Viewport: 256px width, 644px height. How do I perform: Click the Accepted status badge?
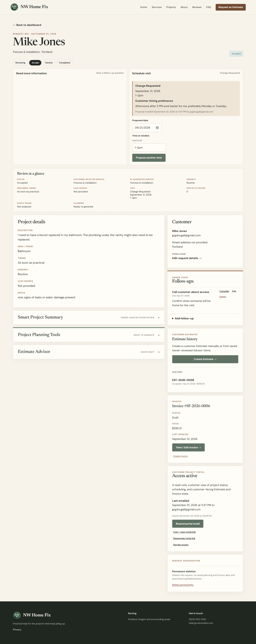pos(236,54)
